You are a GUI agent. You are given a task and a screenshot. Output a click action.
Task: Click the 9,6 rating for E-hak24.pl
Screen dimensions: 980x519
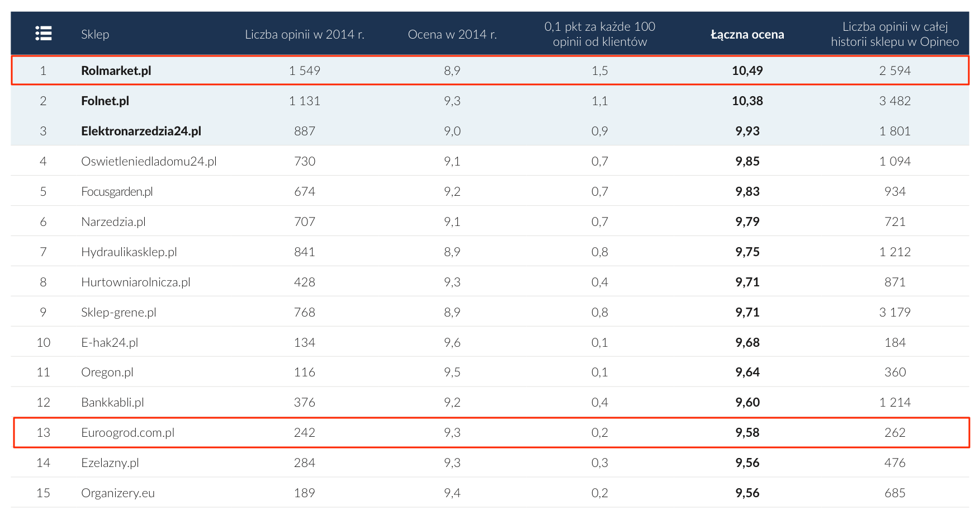452,342
